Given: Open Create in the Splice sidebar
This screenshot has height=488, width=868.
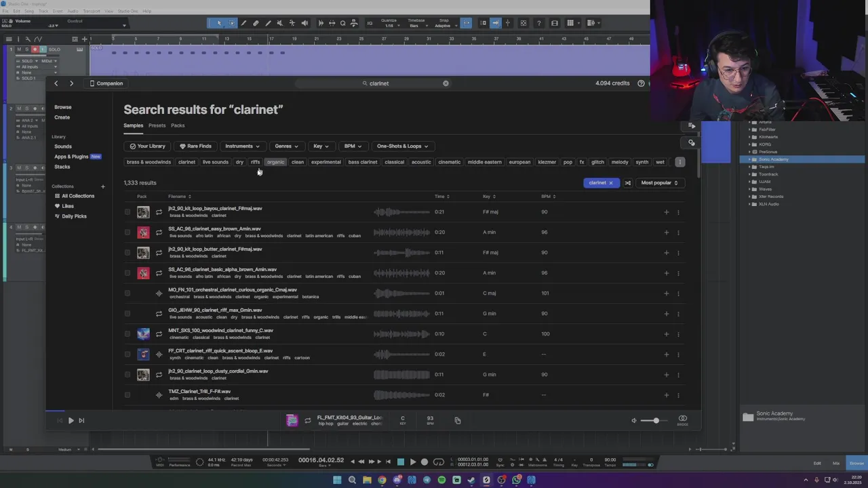Looking at the screenshot, I should coord(62,117).
